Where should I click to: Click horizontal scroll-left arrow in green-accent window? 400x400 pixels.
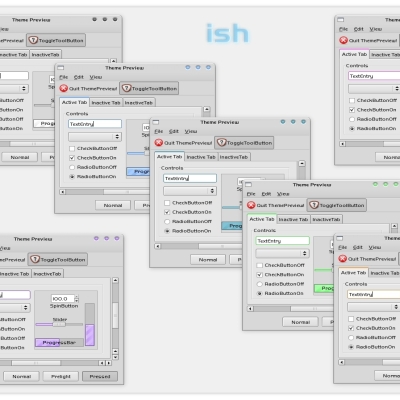pyautogui.click(x=250, y=309)
